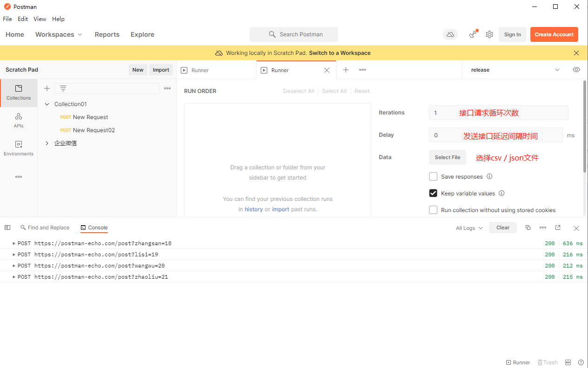Open collections view more actions ellipsis

(167, 88)
